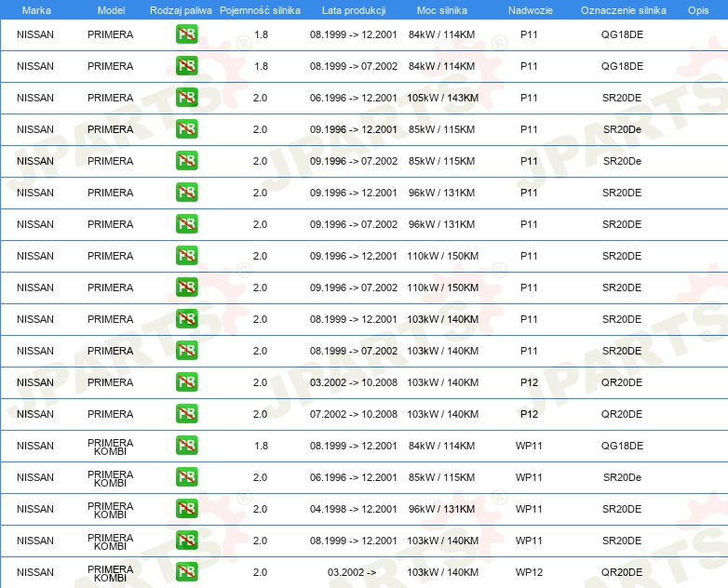Click the fuel icon in the 08.1999 -> 07.2002 103kW row

(186, 351)
